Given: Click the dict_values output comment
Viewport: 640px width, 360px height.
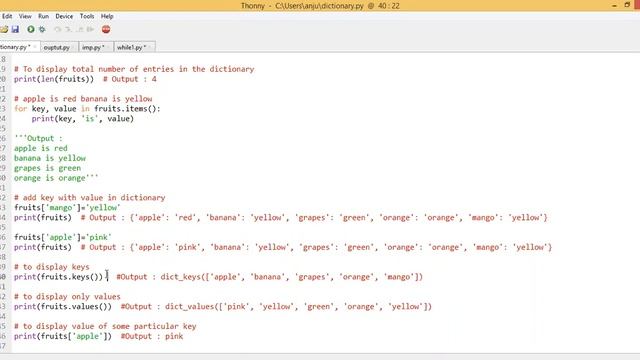Looking at the screenshot, I should tap(276, 307).
